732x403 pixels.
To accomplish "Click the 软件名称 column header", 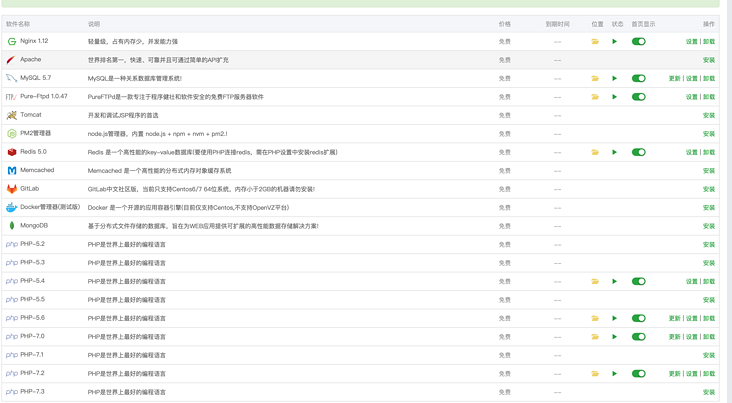I will (18, 24).
